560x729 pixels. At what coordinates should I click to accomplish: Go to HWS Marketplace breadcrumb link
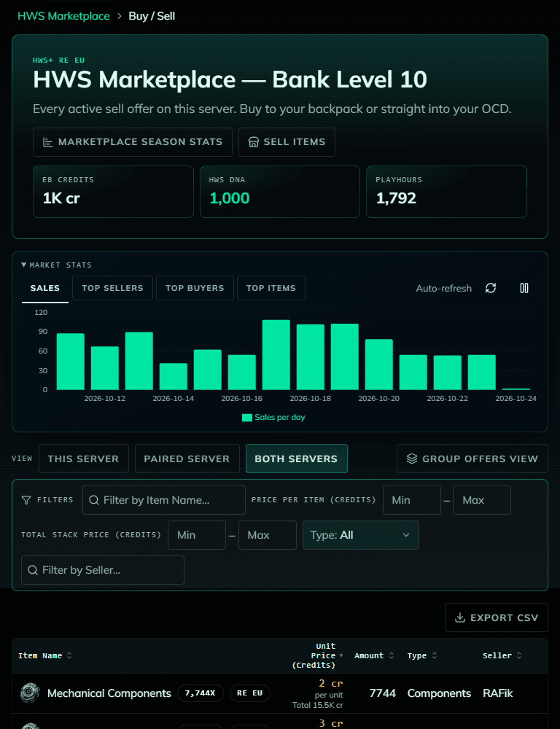(x=63, y=16)
